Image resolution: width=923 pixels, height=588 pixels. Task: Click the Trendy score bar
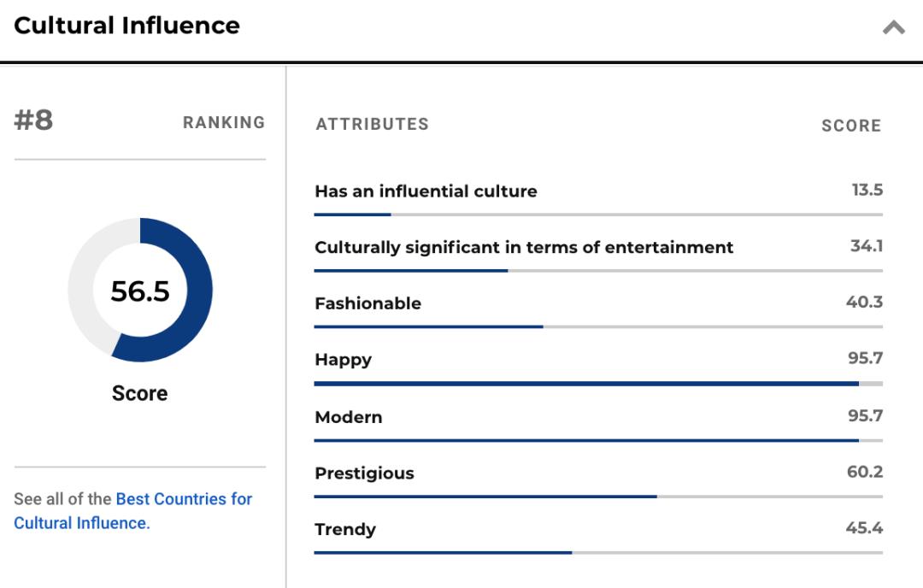click(598, 553)
